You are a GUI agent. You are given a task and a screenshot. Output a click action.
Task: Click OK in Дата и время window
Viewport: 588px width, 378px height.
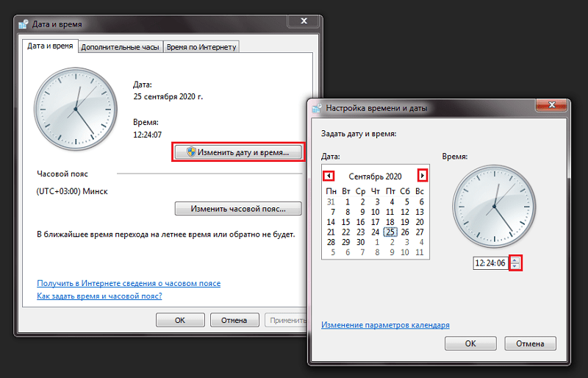[x=180, y=320]
